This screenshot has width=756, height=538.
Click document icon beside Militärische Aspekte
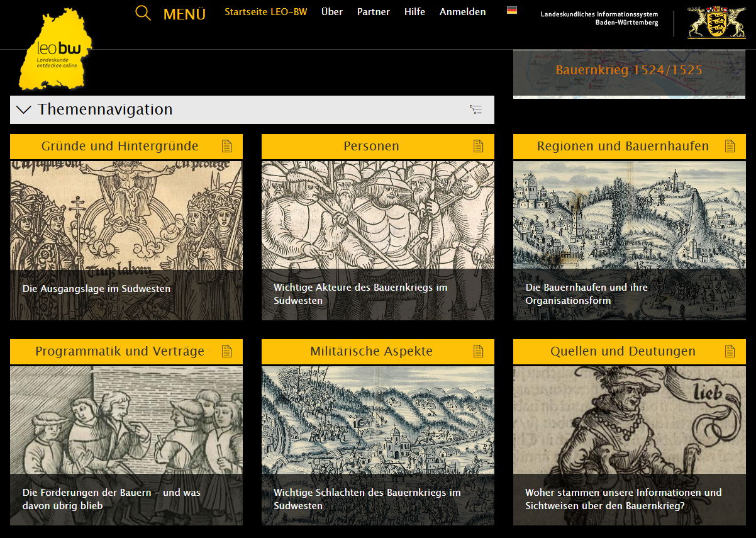(479, 351)
